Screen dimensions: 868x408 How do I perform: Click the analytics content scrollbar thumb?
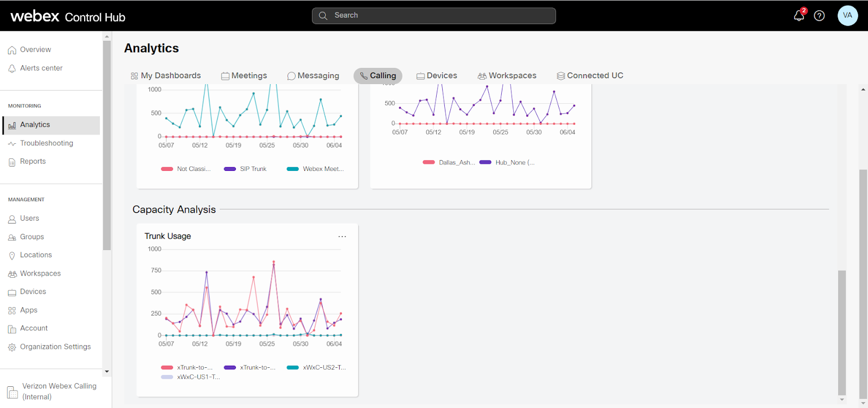click(x=842, y=332)
